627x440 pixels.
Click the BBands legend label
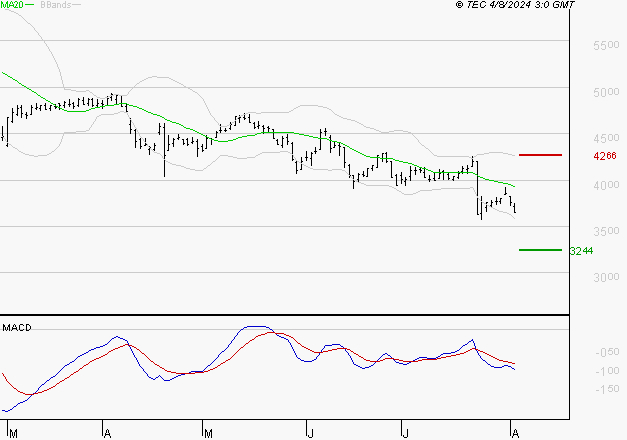coord(55,5)
